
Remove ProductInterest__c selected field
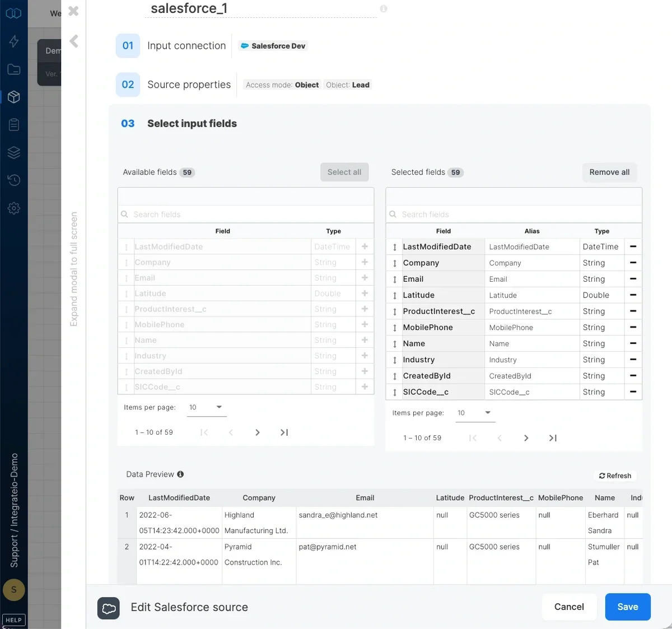[633, 311]
